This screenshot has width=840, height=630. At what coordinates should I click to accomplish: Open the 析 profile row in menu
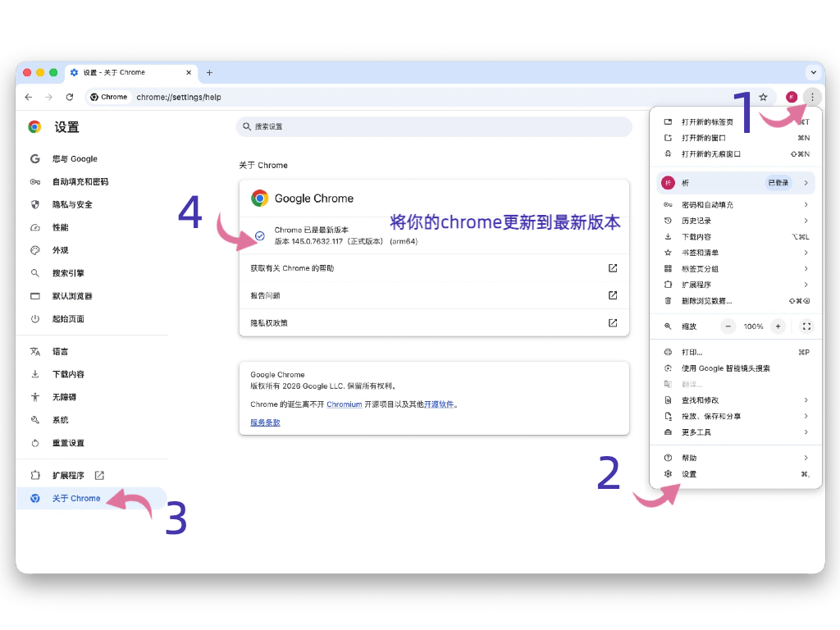[x=736, y=183]
